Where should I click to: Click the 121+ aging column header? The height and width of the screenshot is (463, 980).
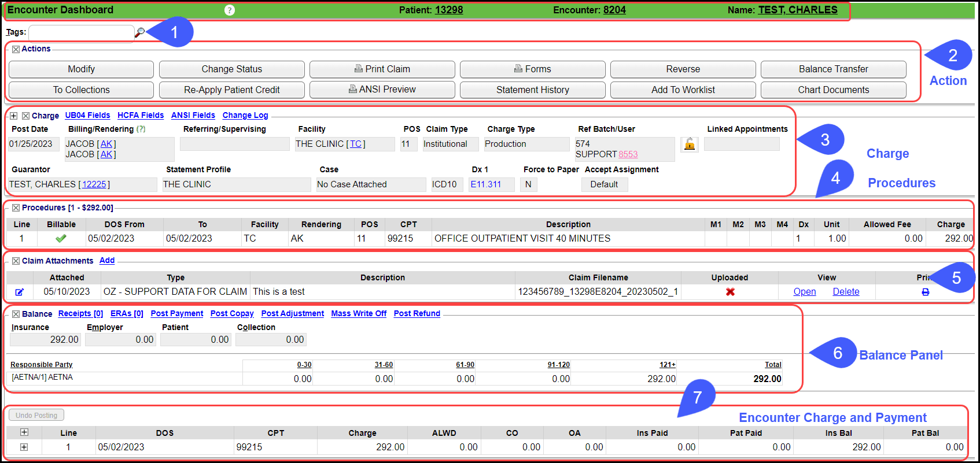668,365
